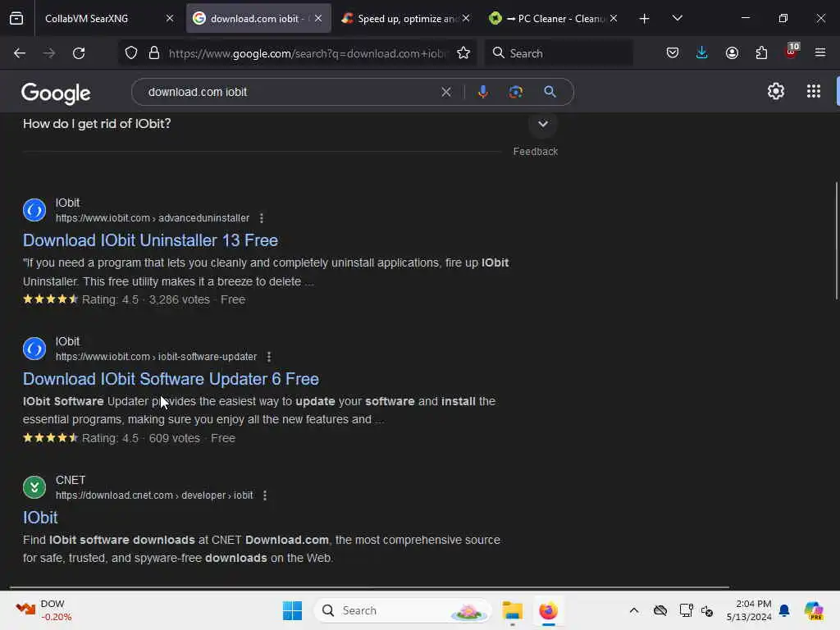Open Google apps grid
This screenshot has height=630, width=840.
(813, 92)
